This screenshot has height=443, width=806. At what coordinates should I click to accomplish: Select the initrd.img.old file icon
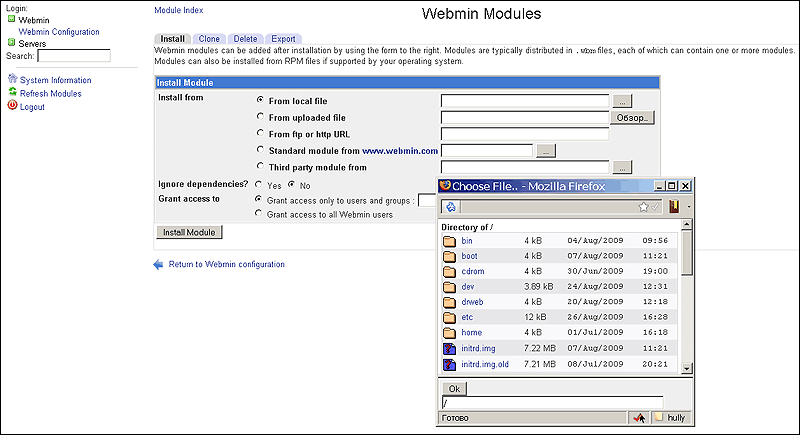tap(449, 364)
